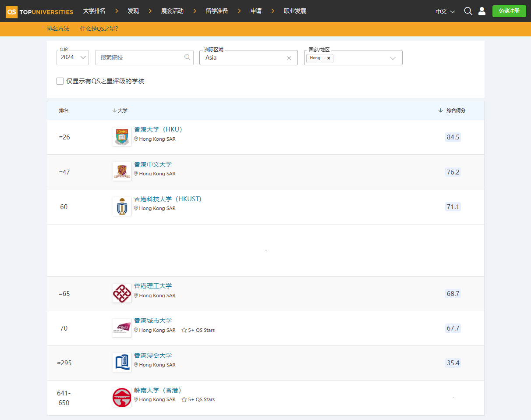Viewport: 531px width, 420px height.
Task: Click the star icon in 香港城市大学 row
Action: (184, 330)
